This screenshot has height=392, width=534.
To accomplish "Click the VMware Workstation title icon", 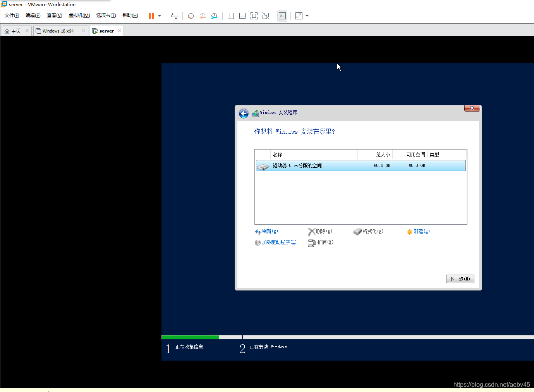I will [x=4, y=4].
